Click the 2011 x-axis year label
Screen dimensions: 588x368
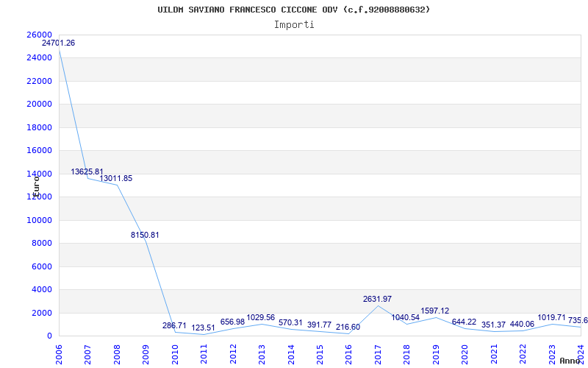204,354
